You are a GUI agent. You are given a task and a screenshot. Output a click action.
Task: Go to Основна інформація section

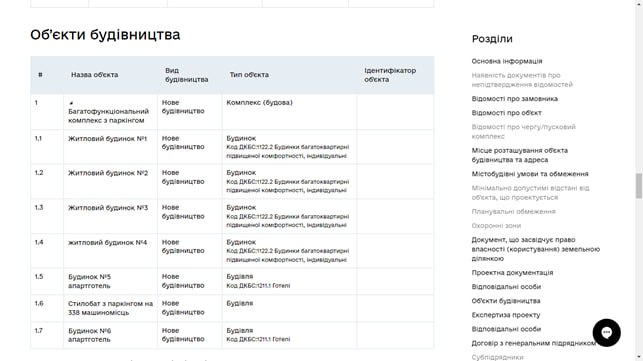[x=506, y=61]
